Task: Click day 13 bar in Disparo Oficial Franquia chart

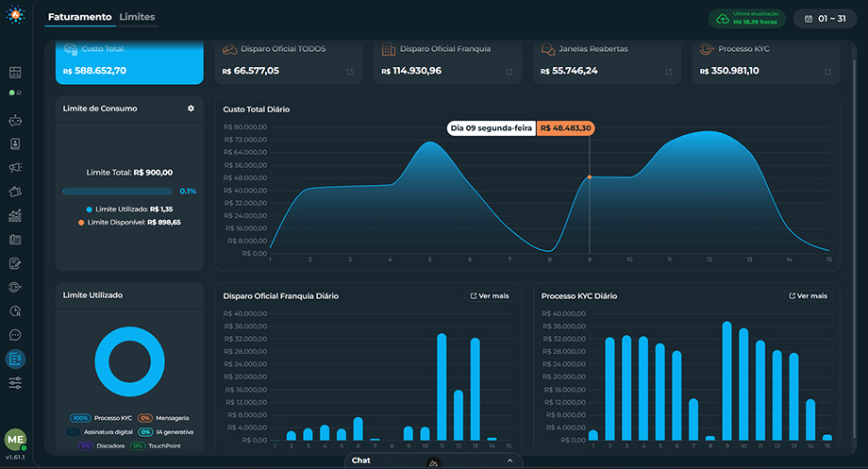Action: (475, 389)
